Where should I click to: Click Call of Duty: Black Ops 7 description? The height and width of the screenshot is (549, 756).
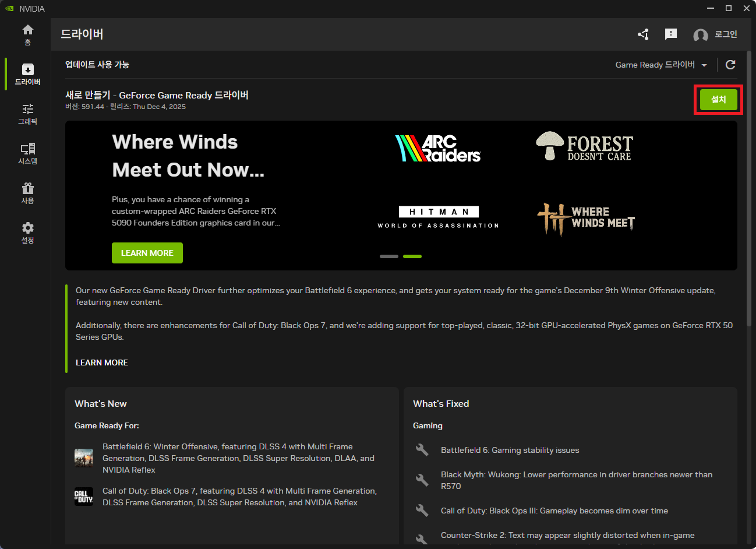(240, 497)
